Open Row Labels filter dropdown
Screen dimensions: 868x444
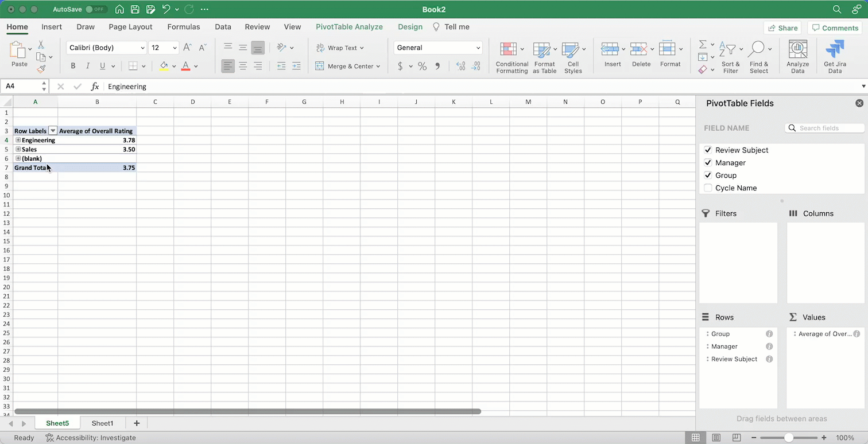[x=53, y=131]
